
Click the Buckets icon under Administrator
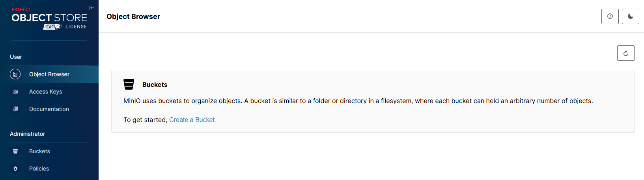pos(15,151)
